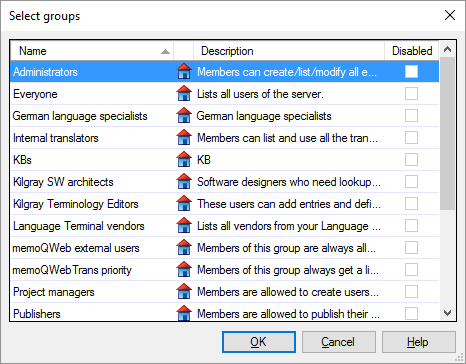Check Disabled for memoQWeb external users
Image resolution: width=466 pixels, height=364 pixels.
point(411,247)
